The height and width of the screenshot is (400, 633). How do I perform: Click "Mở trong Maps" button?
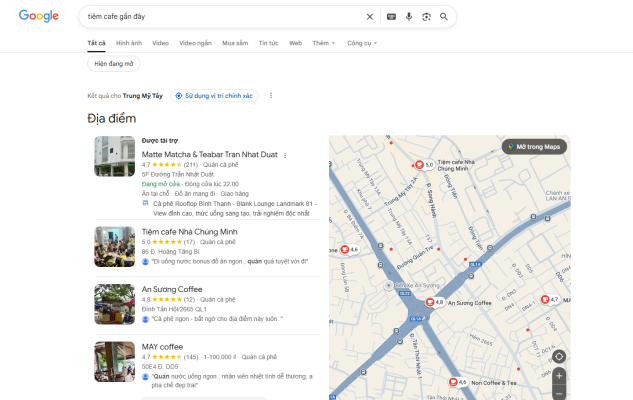point(536,146)
